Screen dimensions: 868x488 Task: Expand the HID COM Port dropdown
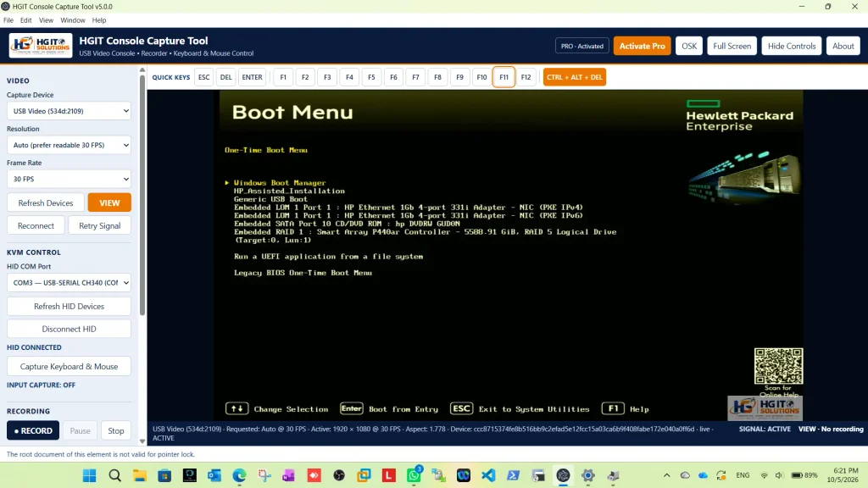pyautogui.click(x=70, y=283)
